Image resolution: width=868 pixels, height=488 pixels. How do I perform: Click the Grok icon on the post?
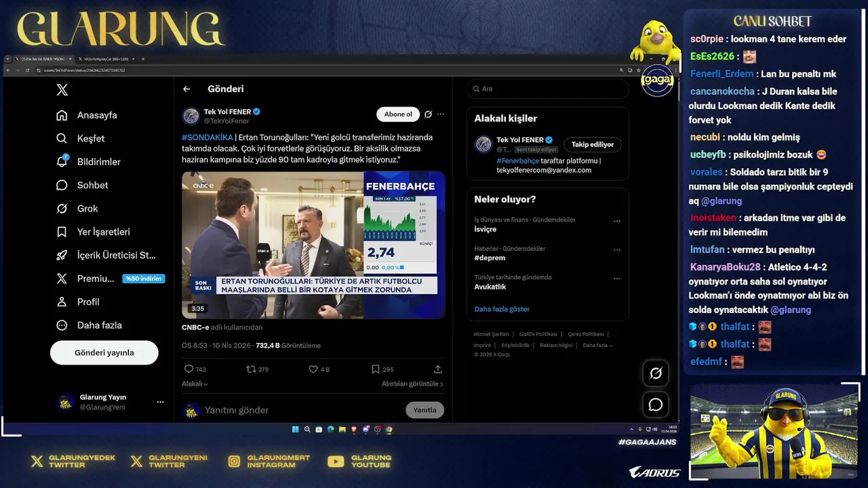tap(428, 114)
